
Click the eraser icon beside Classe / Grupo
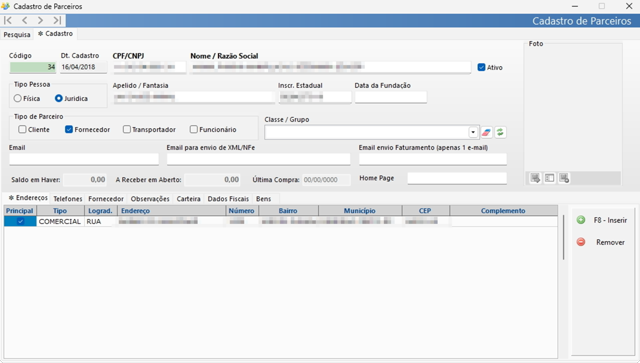coord(486,132)
